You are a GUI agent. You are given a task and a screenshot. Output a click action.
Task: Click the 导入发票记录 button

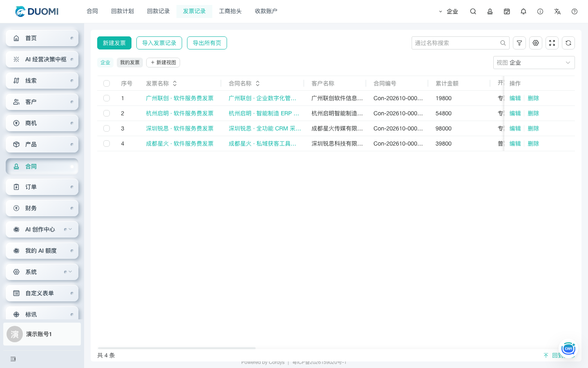159,43
